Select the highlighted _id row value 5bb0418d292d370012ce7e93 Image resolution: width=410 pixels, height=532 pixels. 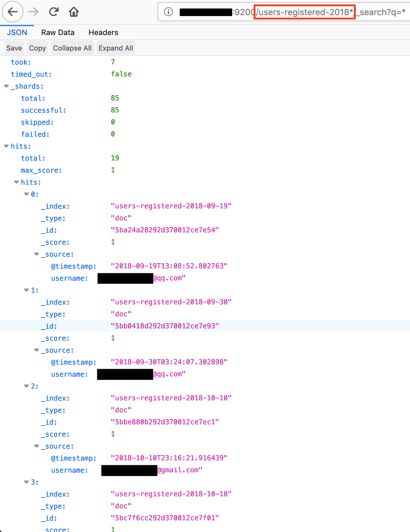(165, 326)
